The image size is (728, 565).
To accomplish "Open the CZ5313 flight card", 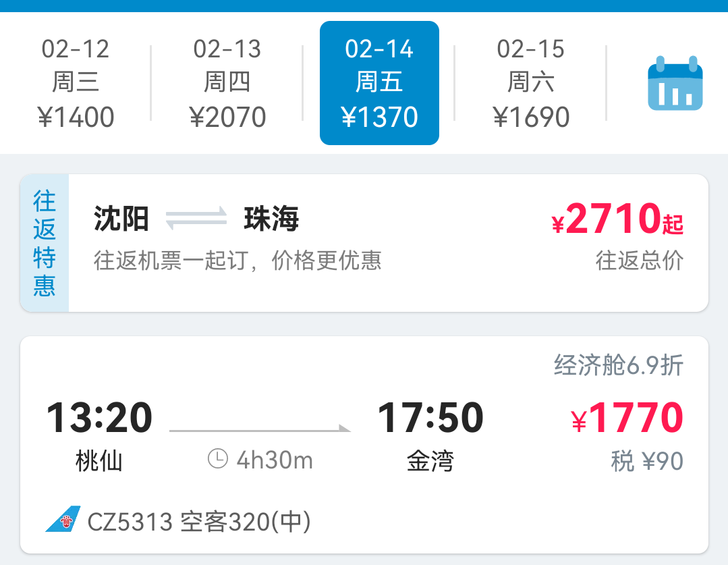I will 364,445.
